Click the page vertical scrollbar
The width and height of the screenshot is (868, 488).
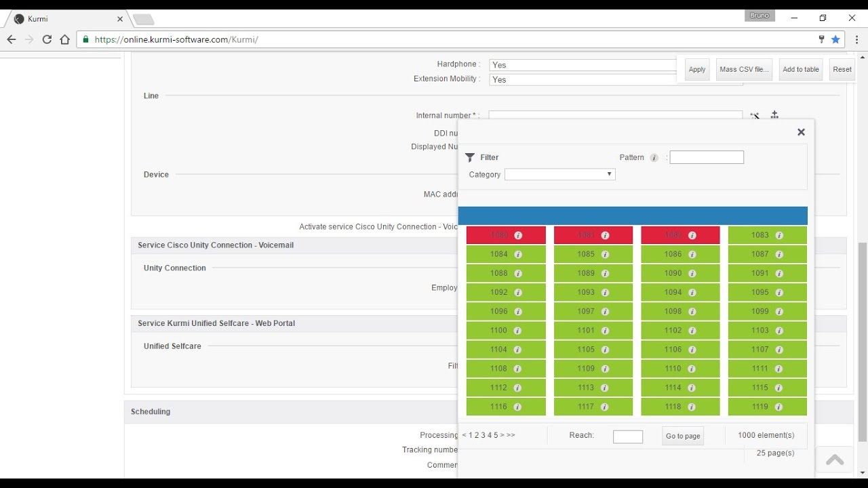point(863,342)
